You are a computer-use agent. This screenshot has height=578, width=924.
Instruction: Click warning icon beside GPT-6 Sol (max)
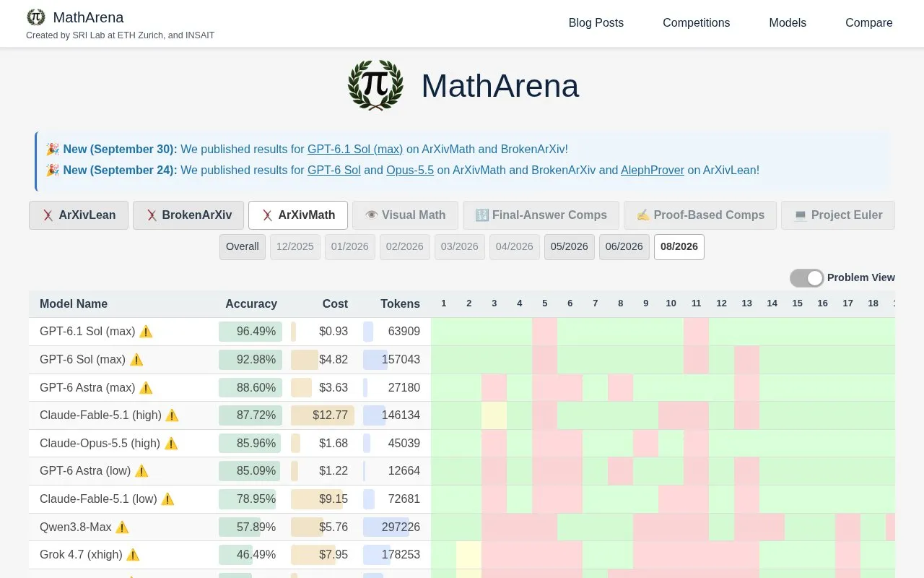pyautogui.click(x=136, y=360)
